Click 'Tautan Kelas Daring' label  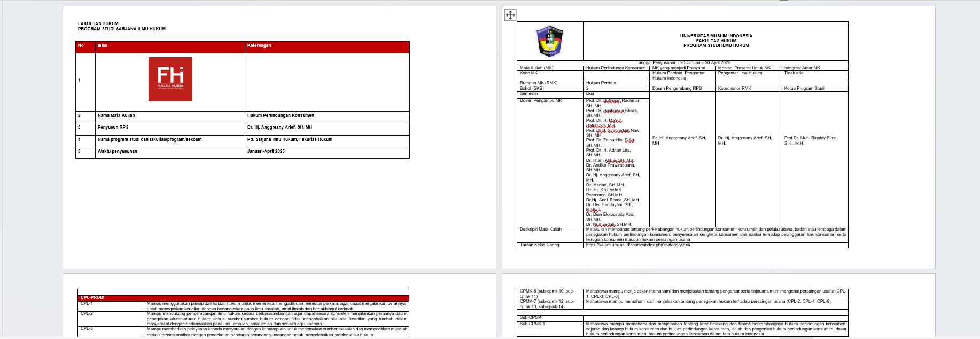[539, 245]
